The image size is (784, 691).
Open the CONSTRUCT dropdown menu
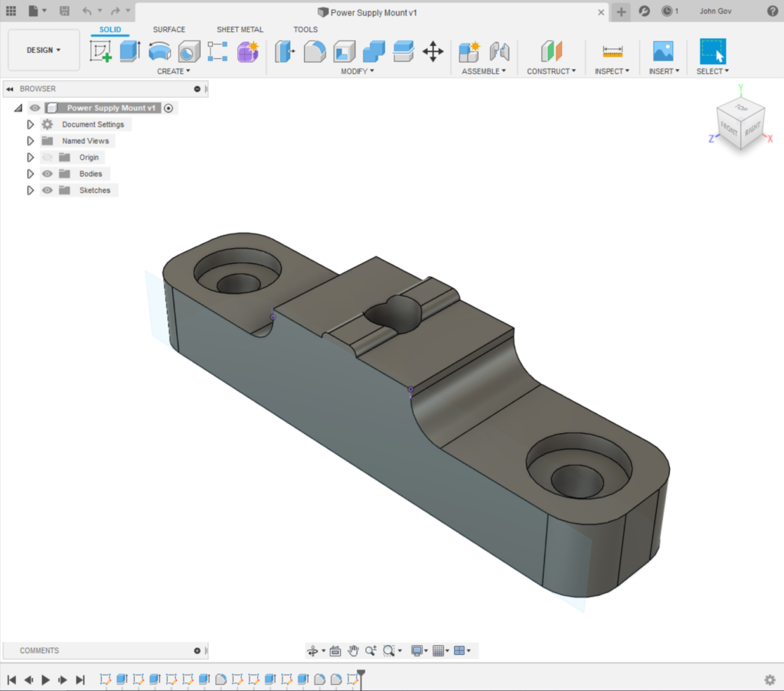pyautogui.click(x=551, y=71)
